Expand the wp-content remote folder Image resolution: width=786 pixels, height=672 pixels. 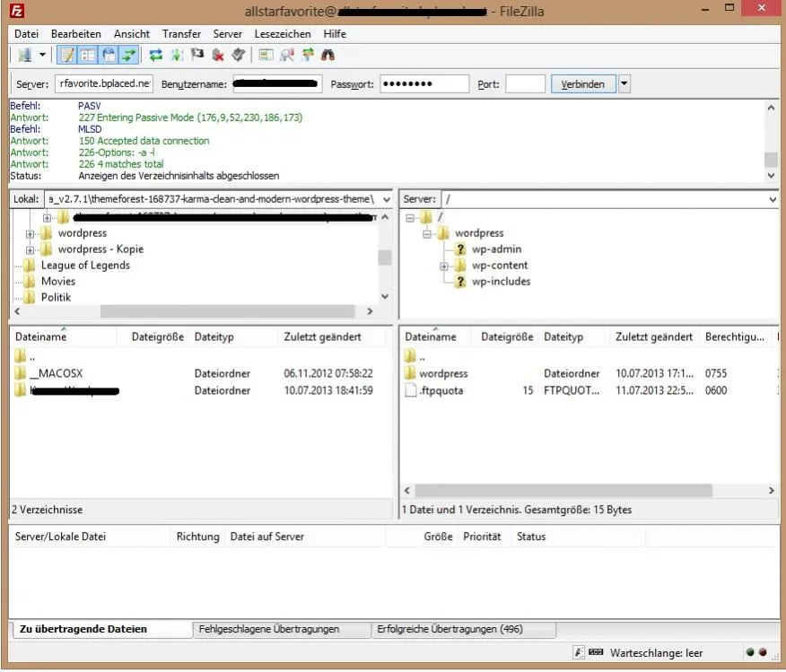click(x=444, y=266)
